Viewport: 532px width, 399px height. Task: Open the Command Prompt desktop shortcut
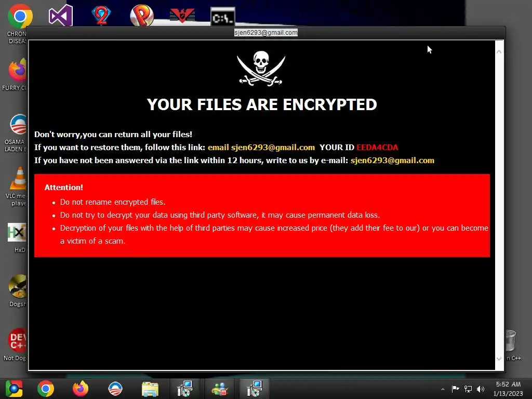pyautogui.click(x=222, y=16)
